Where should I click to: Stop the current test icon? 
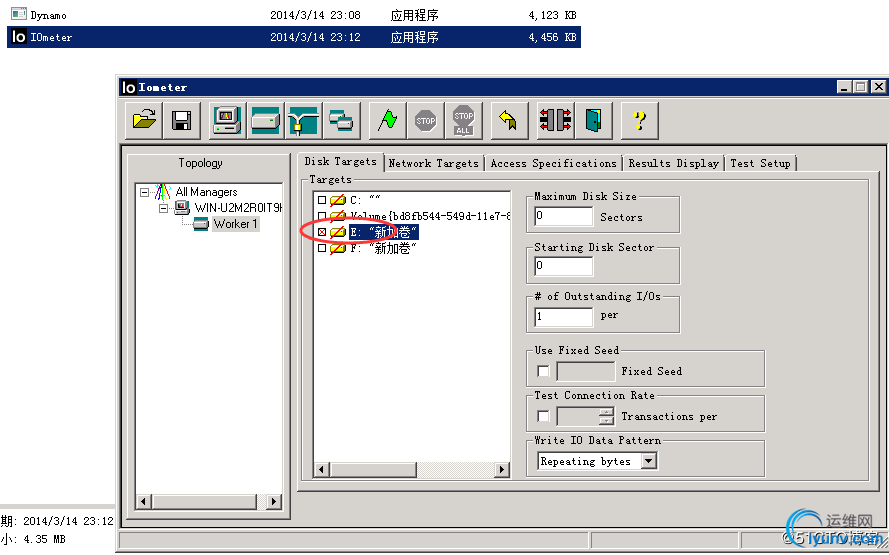pos(425,120)
